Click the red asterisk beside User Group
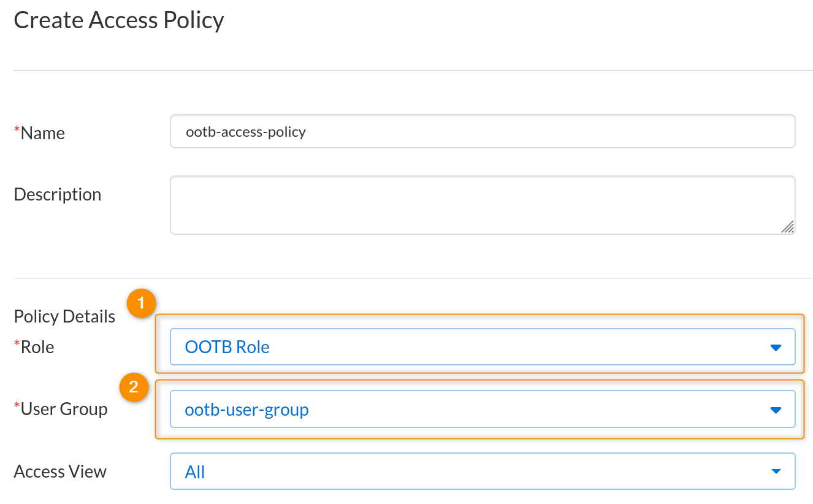 point(17,406)
